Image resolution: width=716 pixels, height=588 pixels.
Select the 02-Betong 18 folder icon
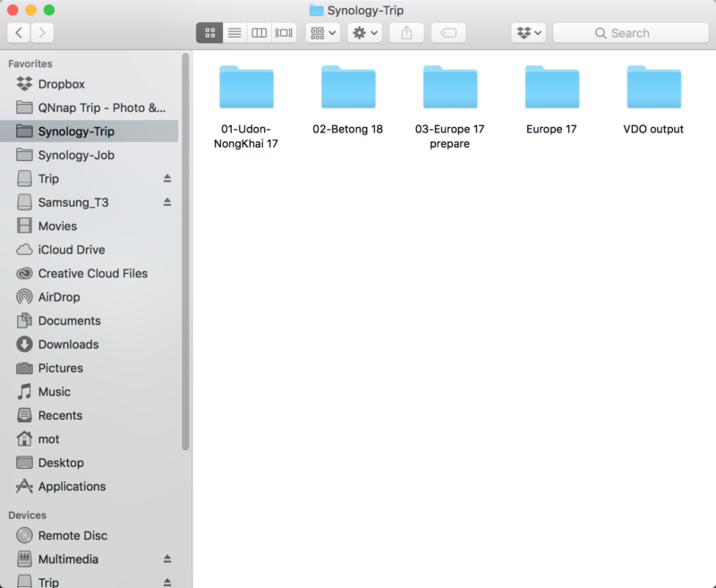point(348,87)
